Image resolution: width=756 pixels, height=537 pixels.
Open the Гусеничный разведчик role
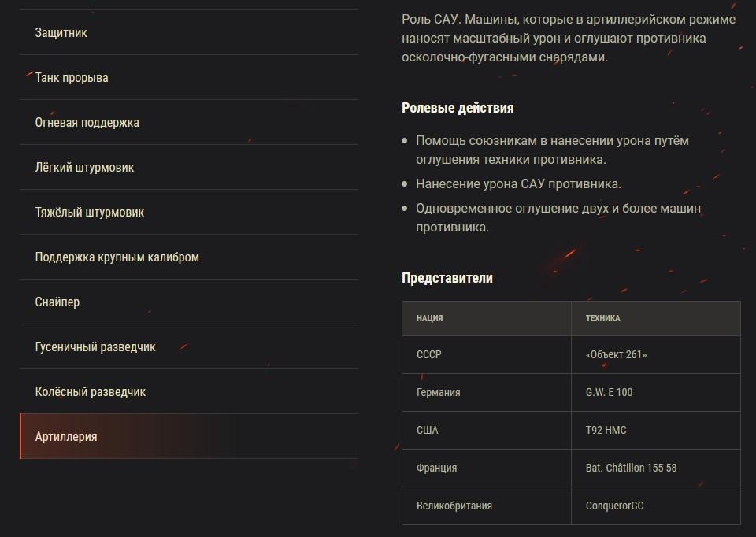pos(95,347)
